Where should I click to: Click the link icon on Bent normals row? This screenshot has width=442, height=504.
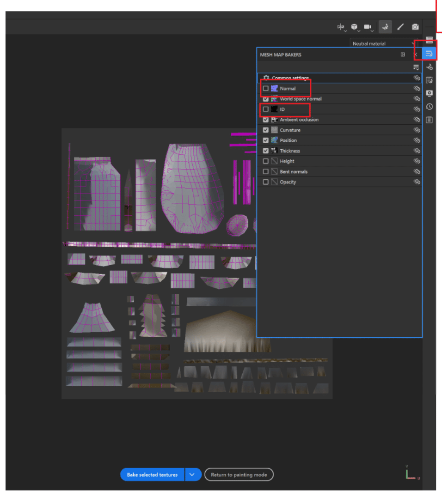(417, 172)
